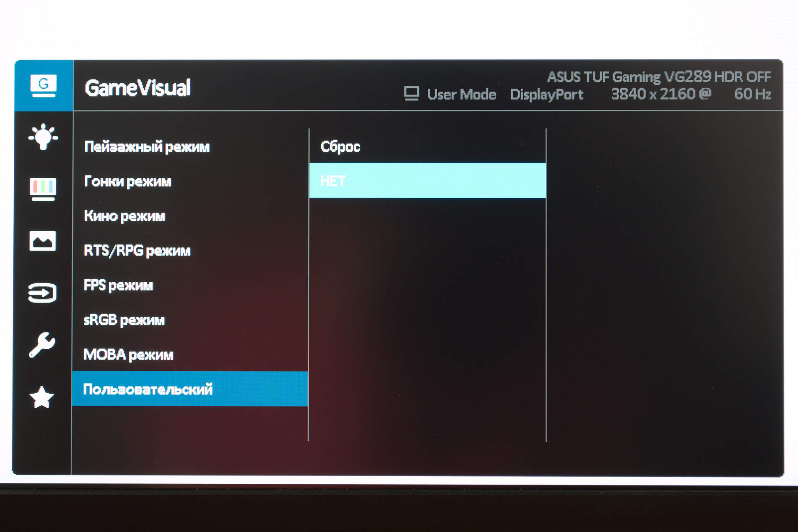This screenshot has width=798, height=532.
Task: Open MyFavorite star icon
Action: coord(42,397)
